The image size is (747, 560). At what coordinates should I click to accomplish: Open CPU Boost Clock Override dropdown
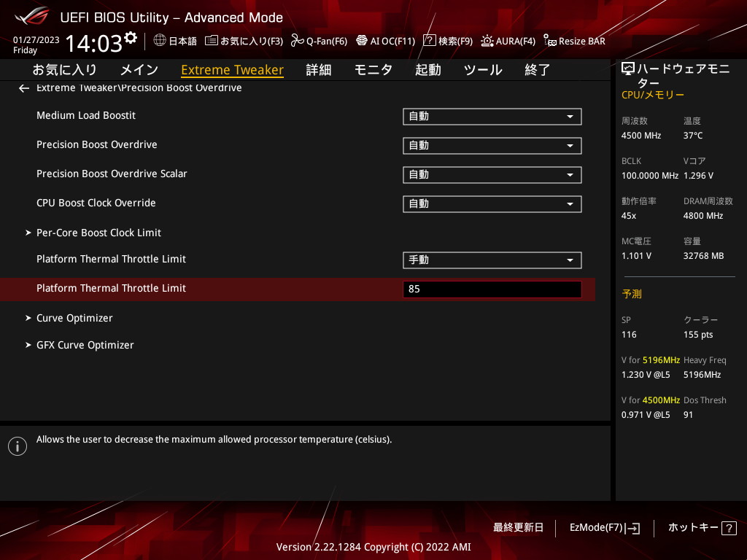[492, 204]
